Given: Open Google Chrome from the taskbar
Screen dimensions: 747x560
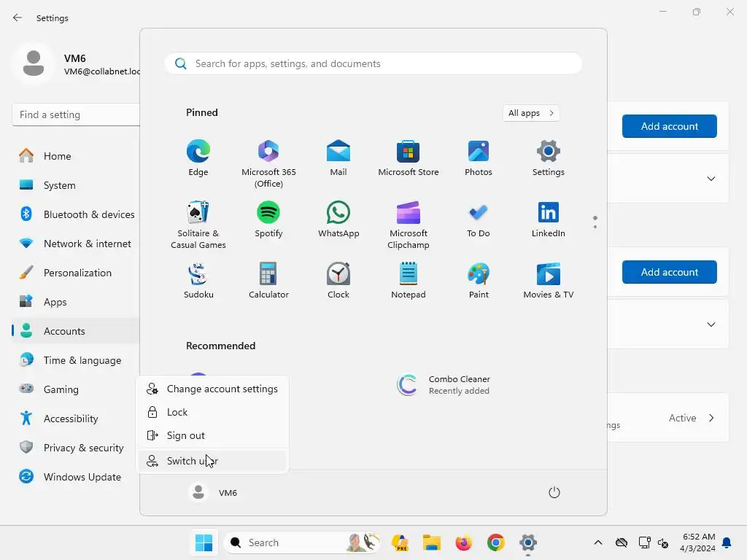Looking at the screenshot, I should click(495, 542).
